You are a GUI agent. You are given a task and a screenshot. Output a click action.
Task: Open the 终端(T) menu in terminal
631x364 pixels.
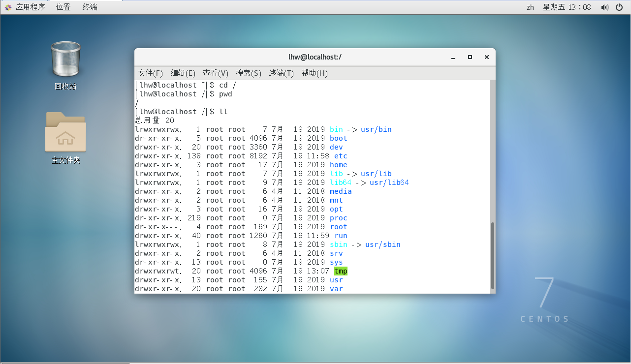coord(282,73)
